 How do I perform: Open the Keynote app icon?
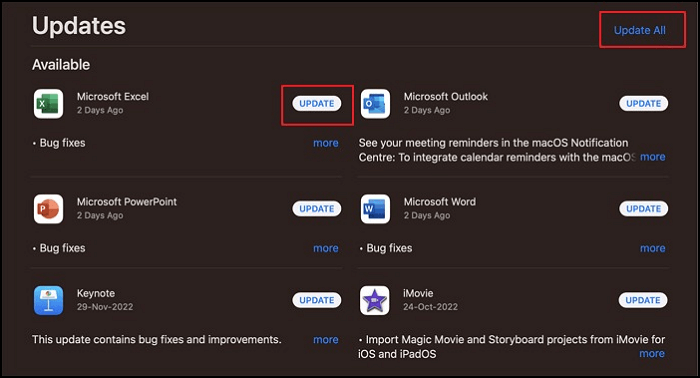coord(48,300)
